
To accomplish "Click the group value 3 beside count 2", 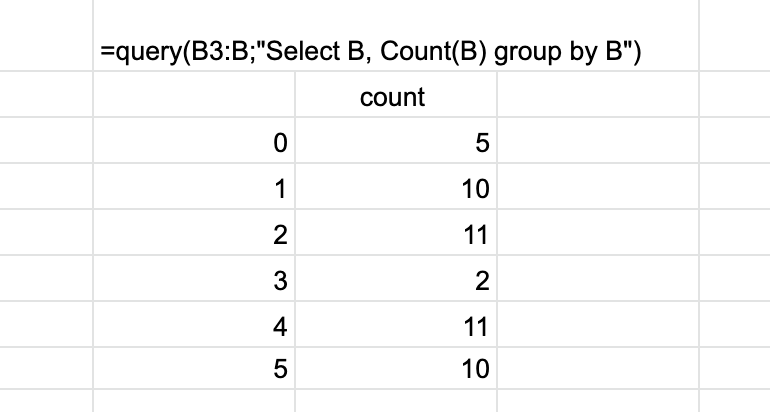I will 194,278.
